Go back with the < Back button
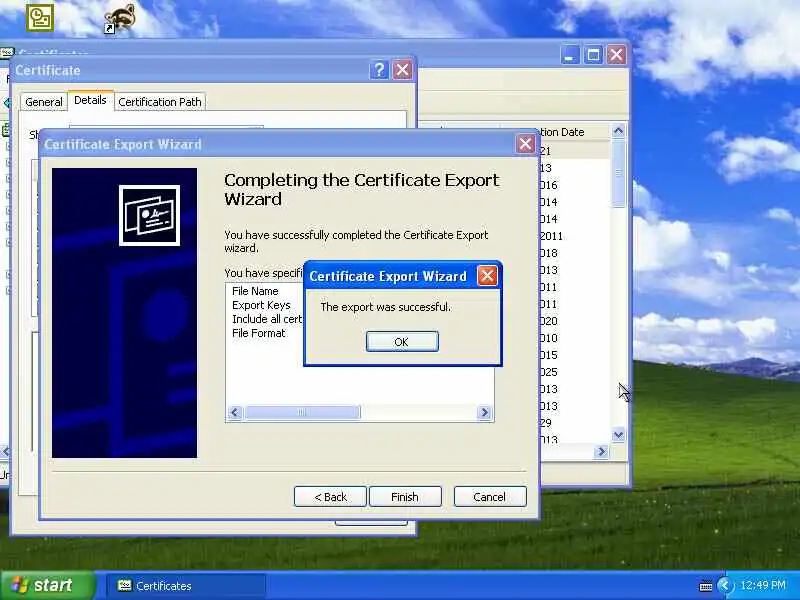Screen dimensions: 800x600 pos(330,496)
